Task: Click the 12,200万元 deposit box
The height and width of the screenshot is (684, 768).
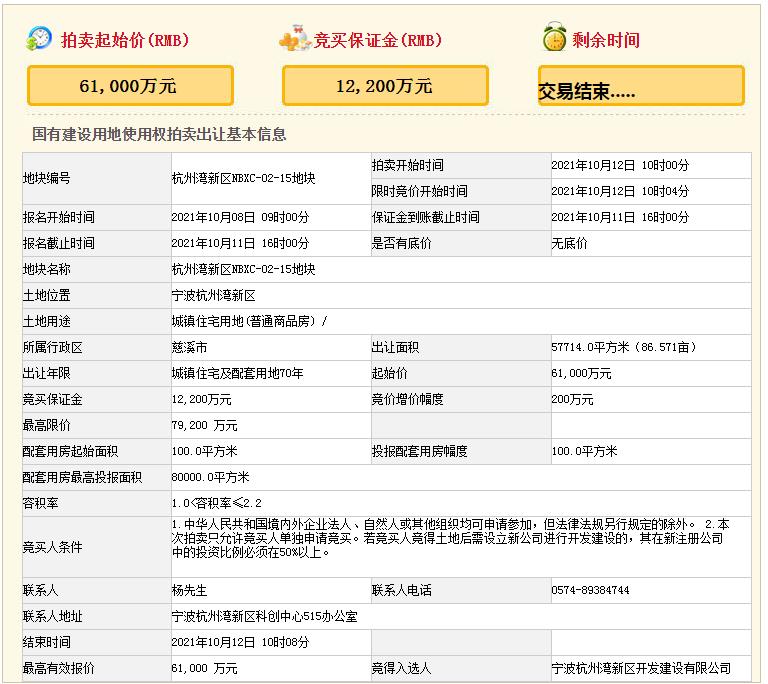Action: pos(385,86)
